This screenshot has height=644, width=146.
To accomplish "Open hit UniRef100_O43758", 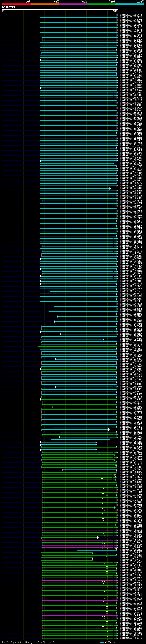I will (131, 20).
